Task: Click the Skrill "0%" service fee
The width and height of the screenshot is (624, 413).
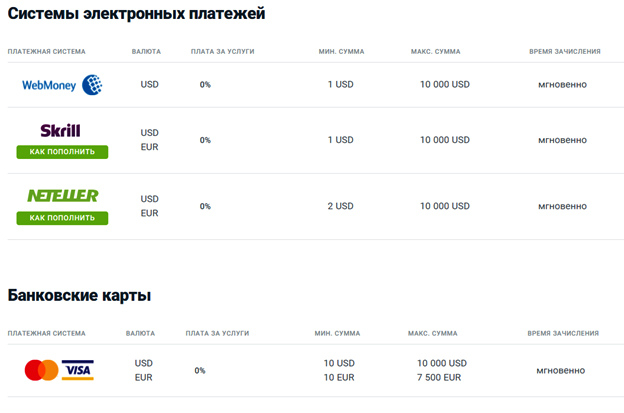Action: pyautogui.click(x=205, y=140)
